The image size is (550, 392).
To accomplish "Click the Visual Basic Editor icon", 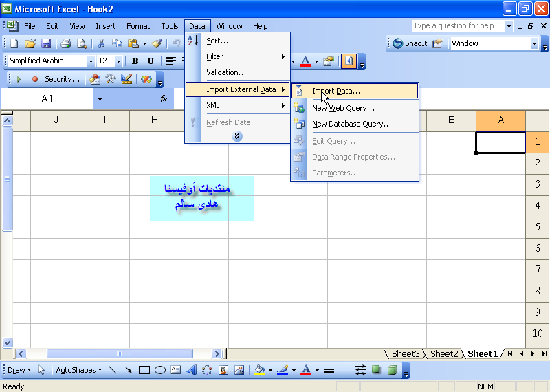I will [95, 79].
